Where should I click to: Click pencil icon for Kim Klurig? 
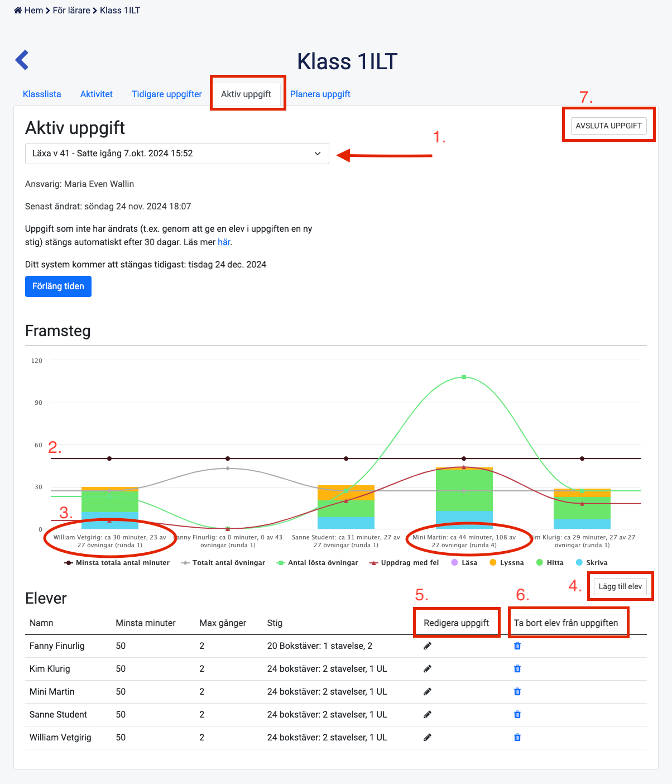coord(428,669)
